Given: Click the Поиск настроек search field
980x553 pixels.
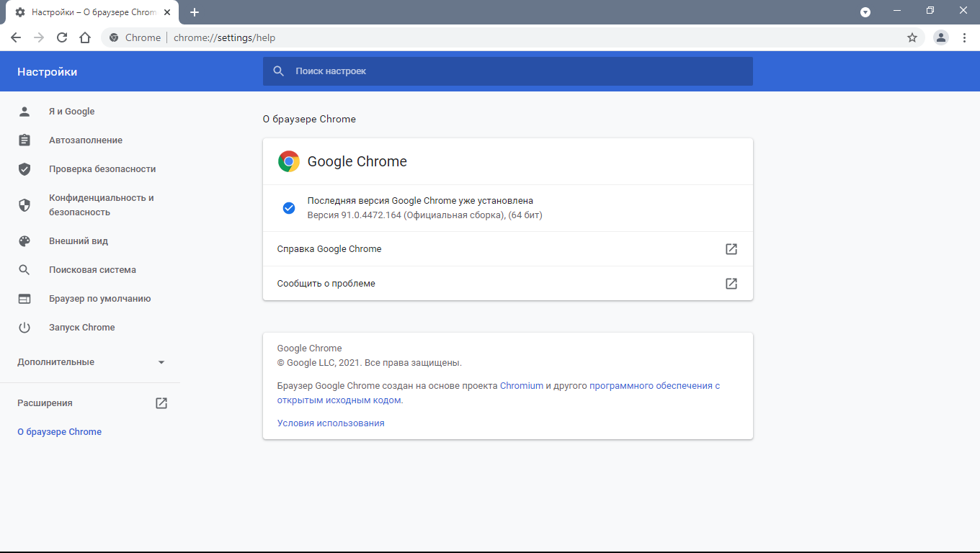Looking at the screenshot, I should point(507,71).
